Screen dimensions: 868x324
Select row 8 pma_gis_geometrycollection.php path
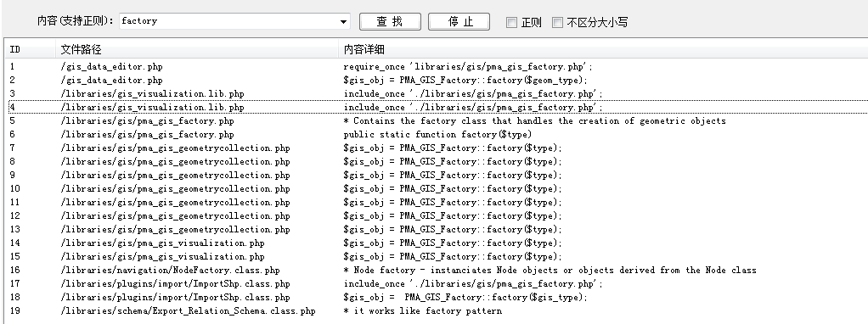tap(176, 161)
